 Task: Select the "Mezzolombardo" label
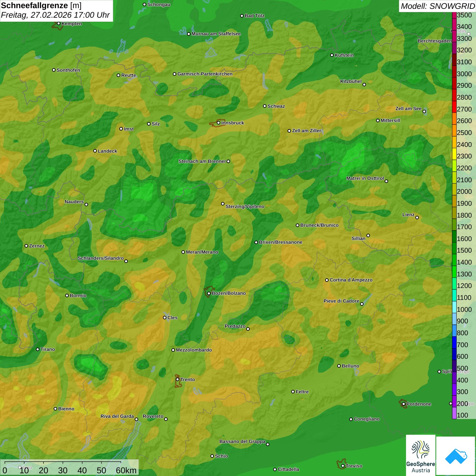tap(194, 350)
